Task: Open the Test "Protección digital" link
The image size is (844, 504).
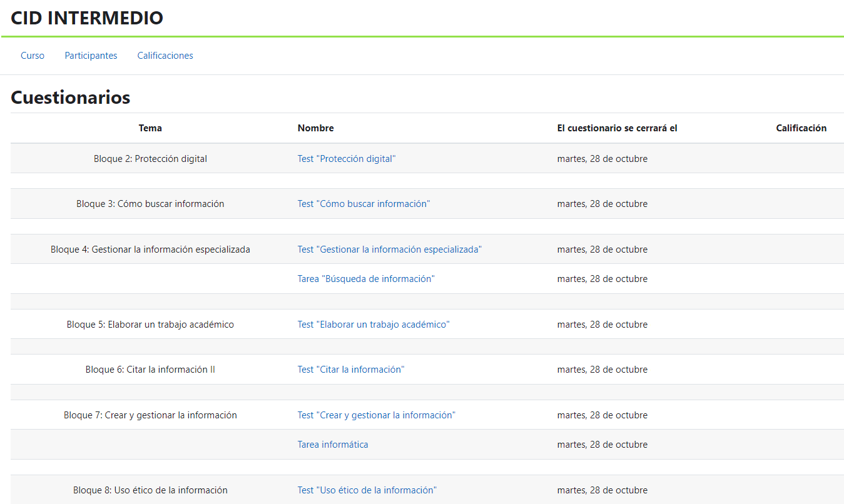Action: pos(347,159)
